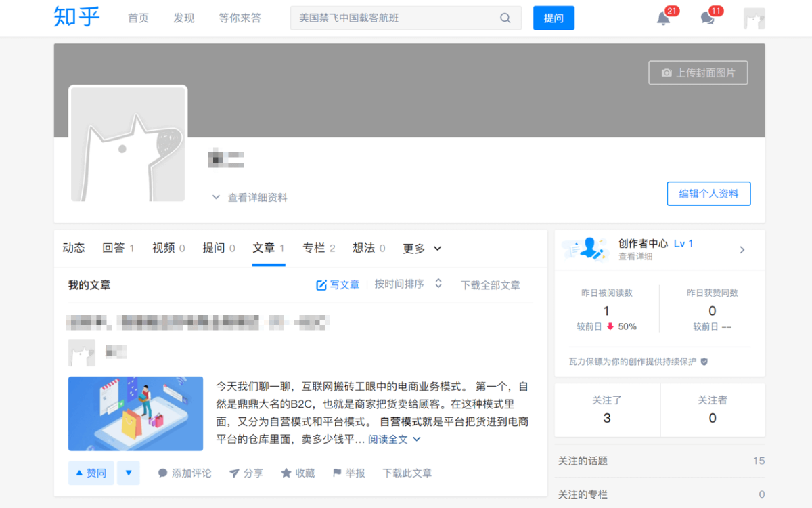Expand the 更多 tab menu
The image size is (812, 508).
(x=421, y=249)
